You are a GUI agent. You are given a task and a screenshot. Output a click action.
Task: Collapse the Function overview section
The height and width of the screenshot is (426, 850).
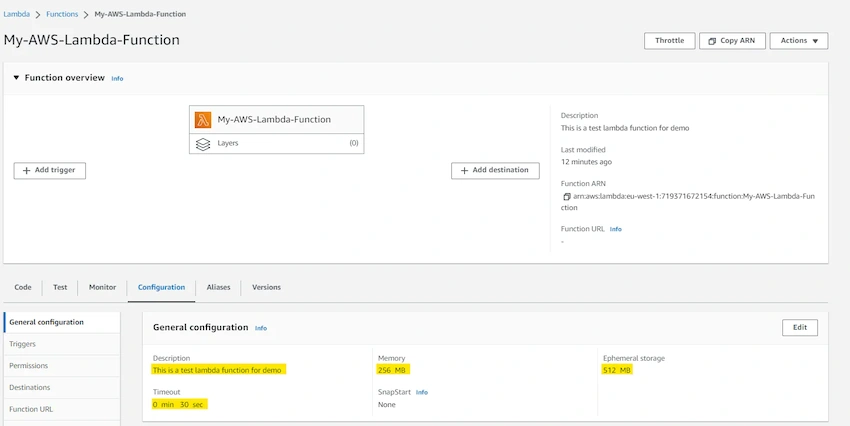[16, 78]
